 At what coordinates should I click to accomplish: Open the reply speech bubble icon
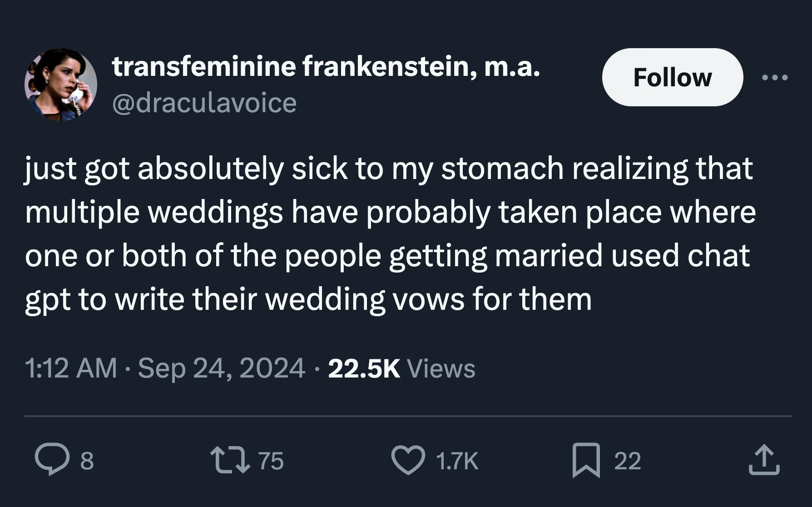coord(52,460)
